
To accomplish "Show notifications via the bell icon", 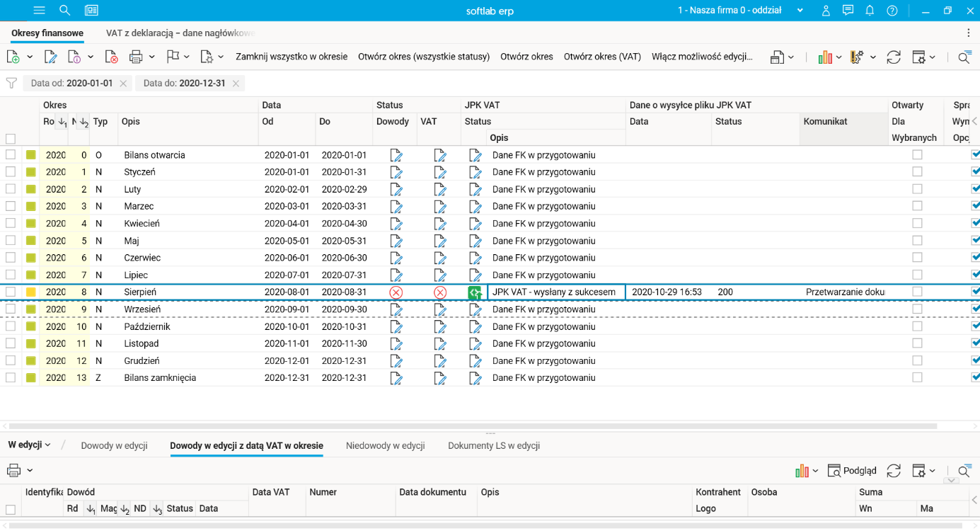I will point(870,11).
